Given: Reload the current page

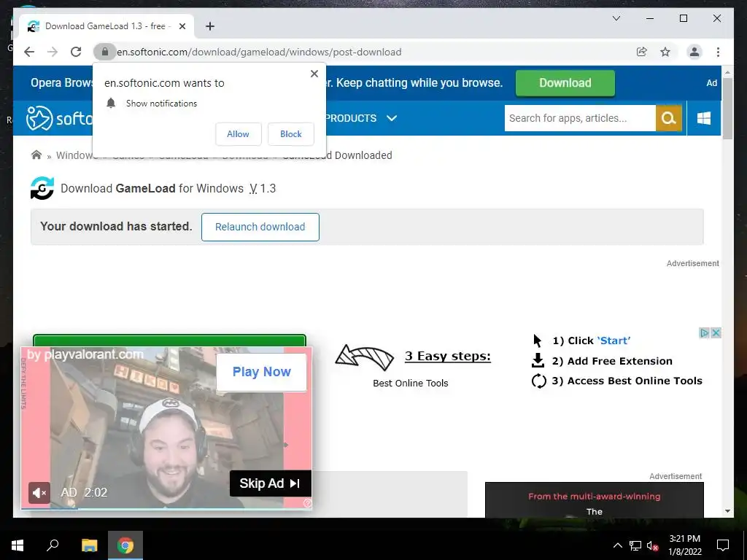Looking at the screenshot, I should coord(76,52).
